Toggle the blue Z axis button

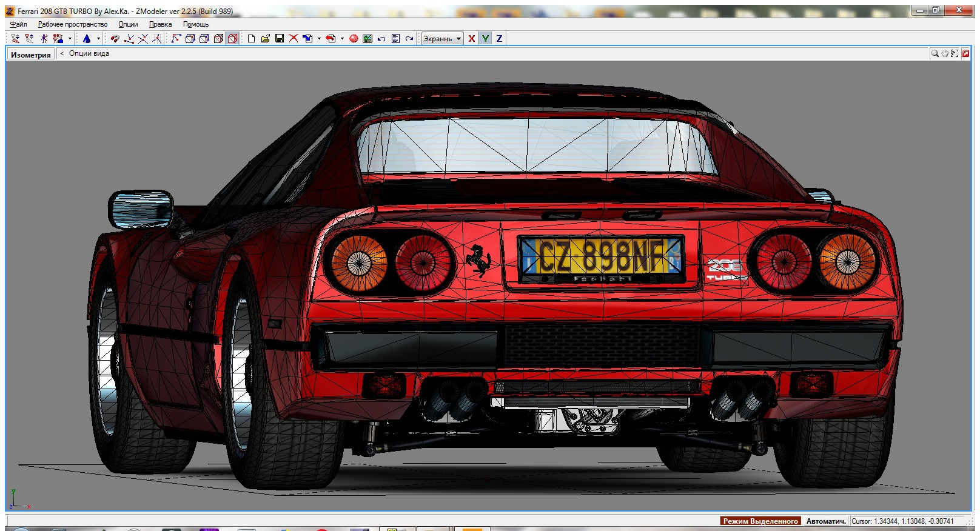[x=500, y=38]
